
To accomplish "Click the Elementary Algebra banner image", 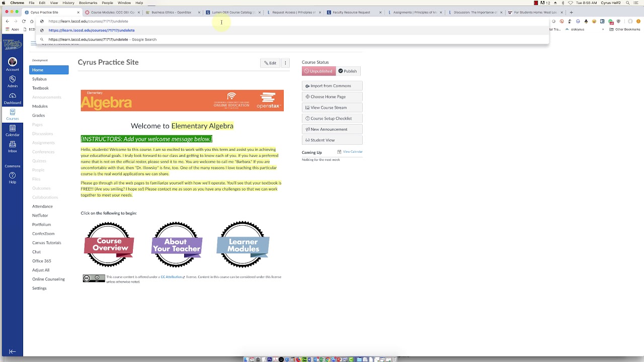I will [182, 101].
